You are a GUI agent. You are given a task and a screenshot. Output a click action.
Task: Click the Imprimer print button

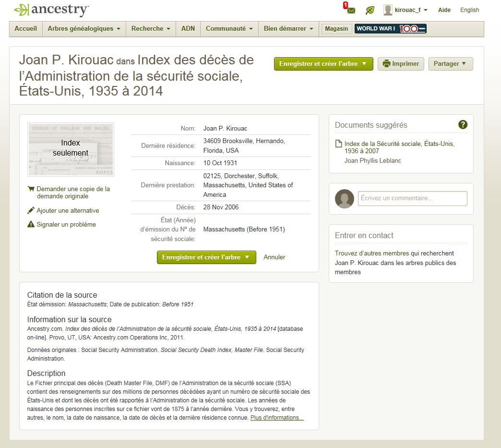tap(401, 64)
